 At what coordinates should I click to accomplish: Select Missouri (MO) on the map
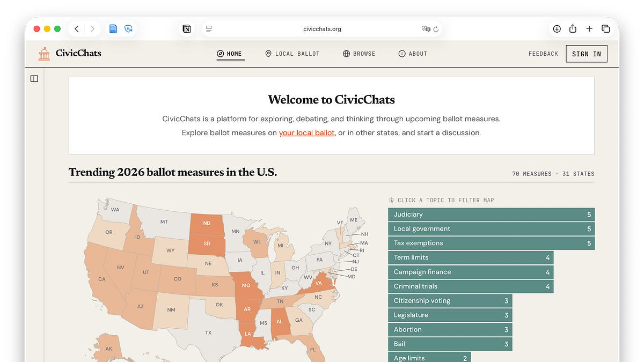pos(246,285)
